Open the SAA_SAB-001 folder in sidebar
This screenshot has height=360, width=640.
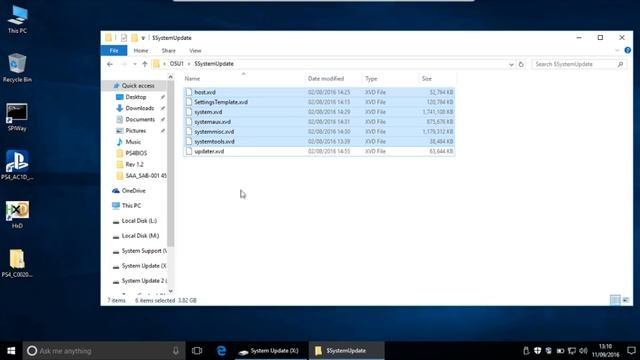tap(141, 176)
